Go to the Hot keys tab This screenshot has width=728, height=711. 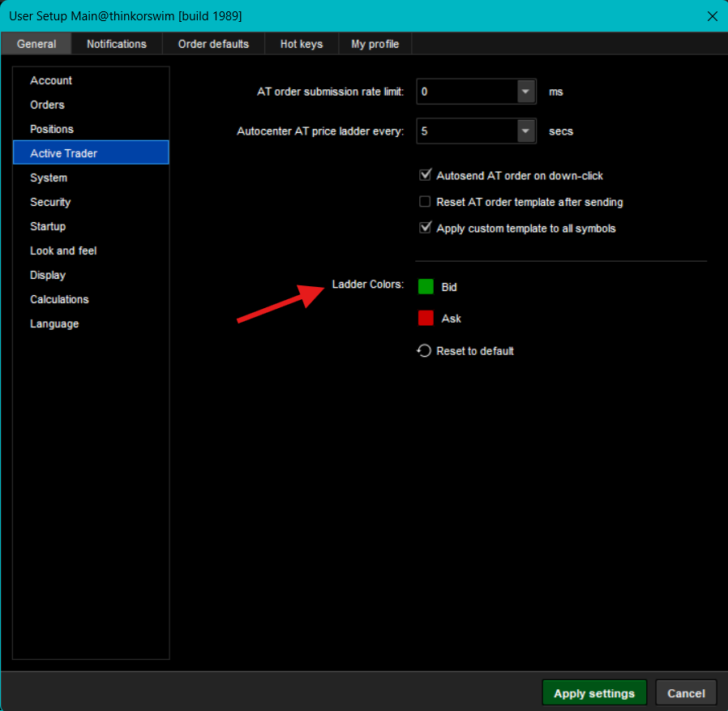[x=302, y=44]
